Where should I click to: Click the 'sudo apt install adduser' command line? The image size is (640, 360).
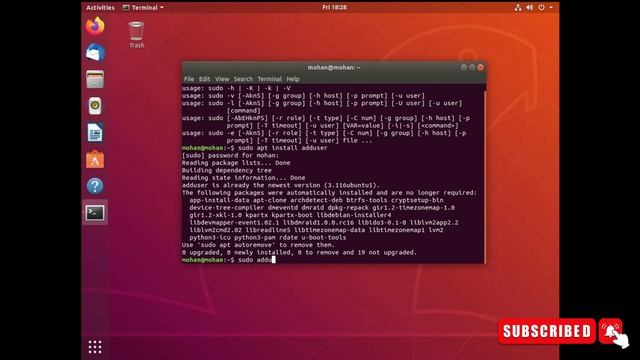254,148
